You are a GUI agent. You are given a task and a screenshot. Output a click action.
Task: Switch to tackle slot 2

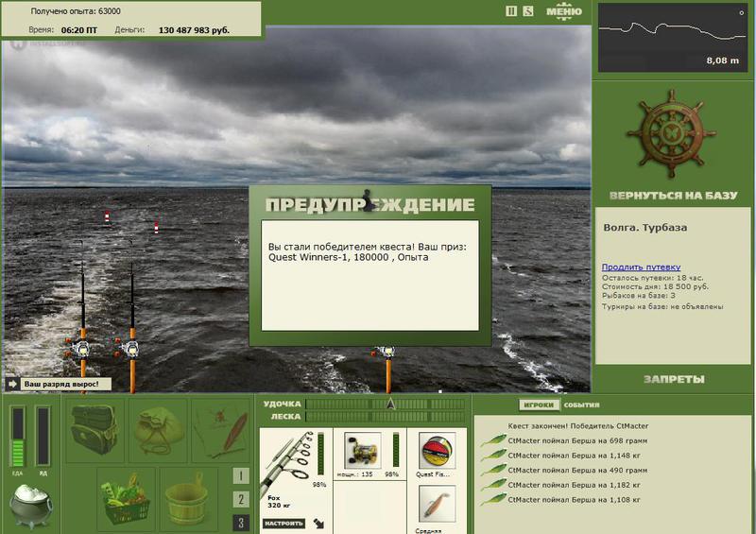click(x=241, y=499)
